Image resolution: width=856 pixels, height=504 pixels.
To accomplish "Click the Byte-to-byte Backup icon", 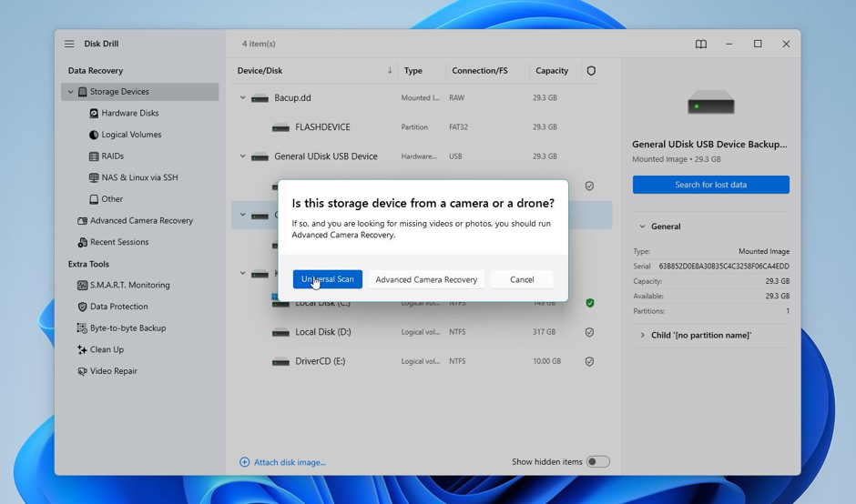I will coord(82,328).
